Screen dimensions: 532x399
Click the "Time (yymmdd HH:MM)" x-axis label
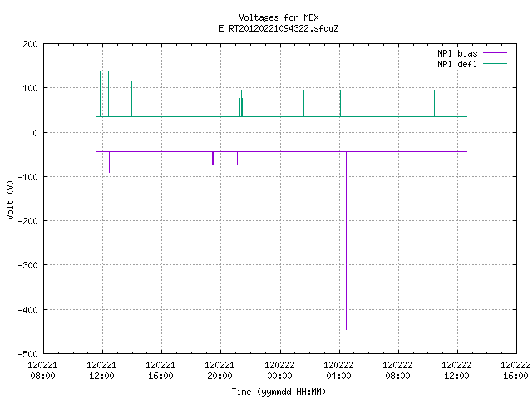click(278, 392)
